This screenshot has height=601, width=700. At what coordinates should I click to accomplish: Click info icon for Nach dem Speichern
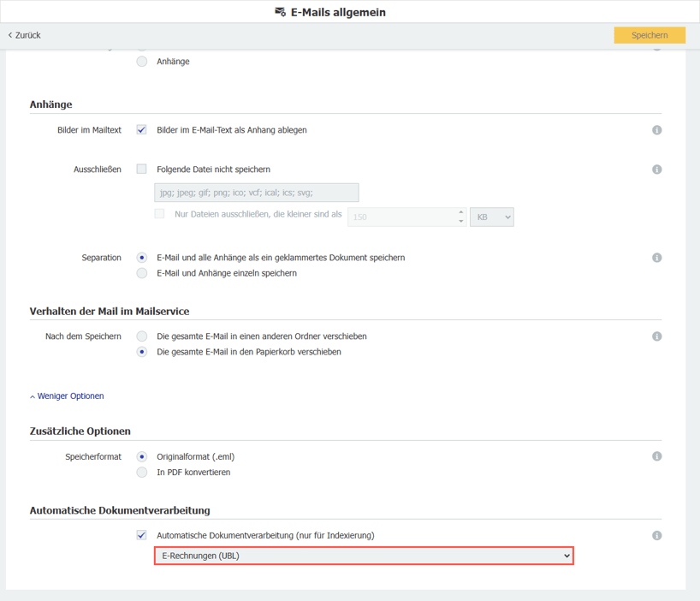tap(657, 336)
